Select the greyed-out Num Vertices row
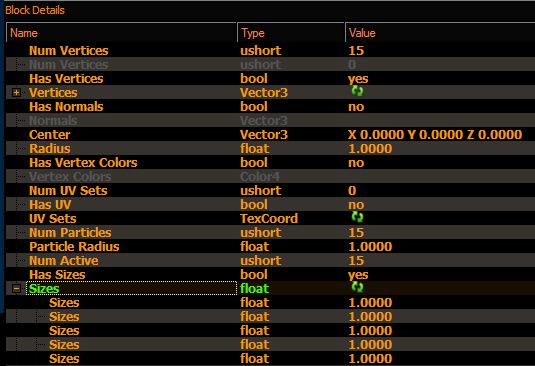Viewport: 535px width, 366px height. point(270,64)
